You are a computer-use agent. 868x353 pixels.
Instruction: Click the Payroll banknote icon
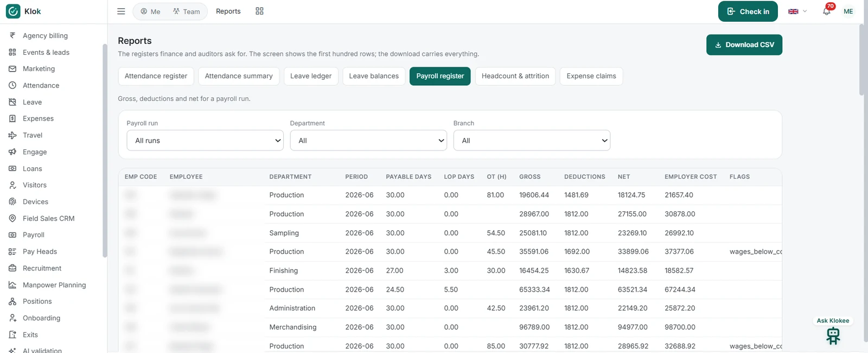pyautogui.click(x=12, y=235)
